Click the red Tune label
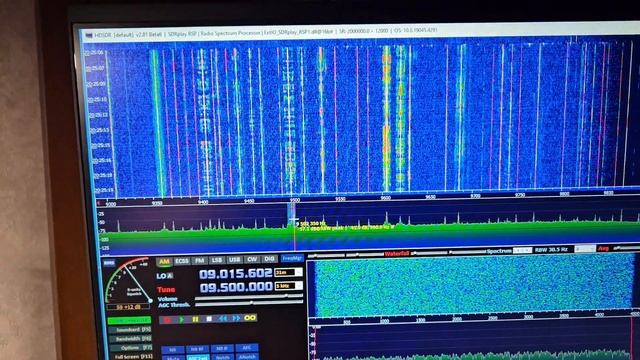 [x=166, y=289]
